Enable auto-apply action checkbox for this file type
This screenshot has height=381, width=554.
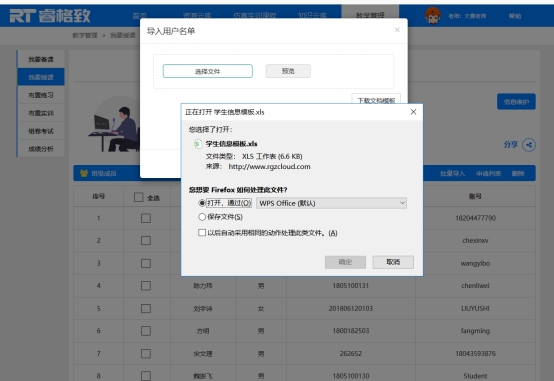click(202, 233)
